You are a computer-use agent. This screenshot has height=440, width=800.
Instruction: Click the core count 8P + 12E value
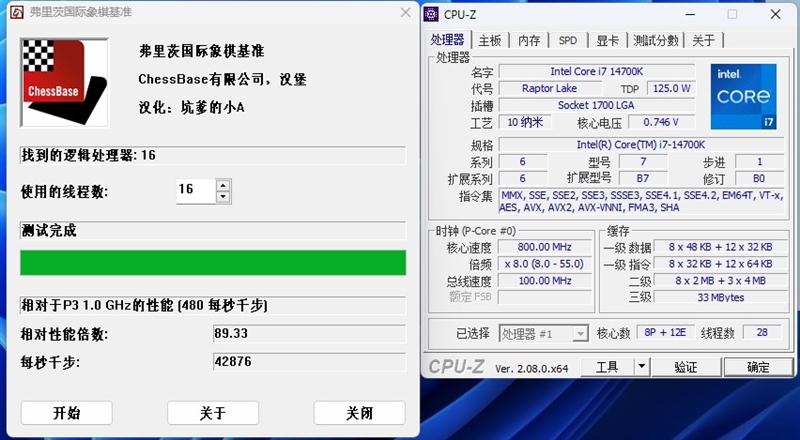[665, 332]
